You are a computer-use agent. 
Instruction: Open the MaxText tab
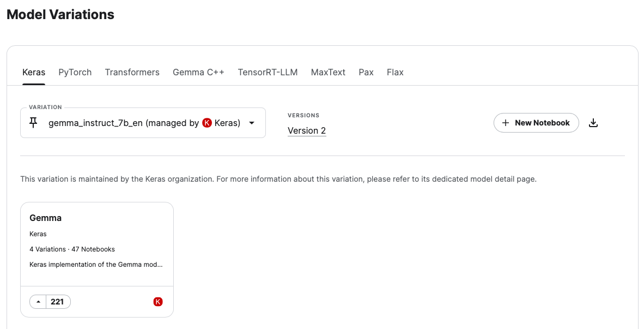[x=328, y=73]
